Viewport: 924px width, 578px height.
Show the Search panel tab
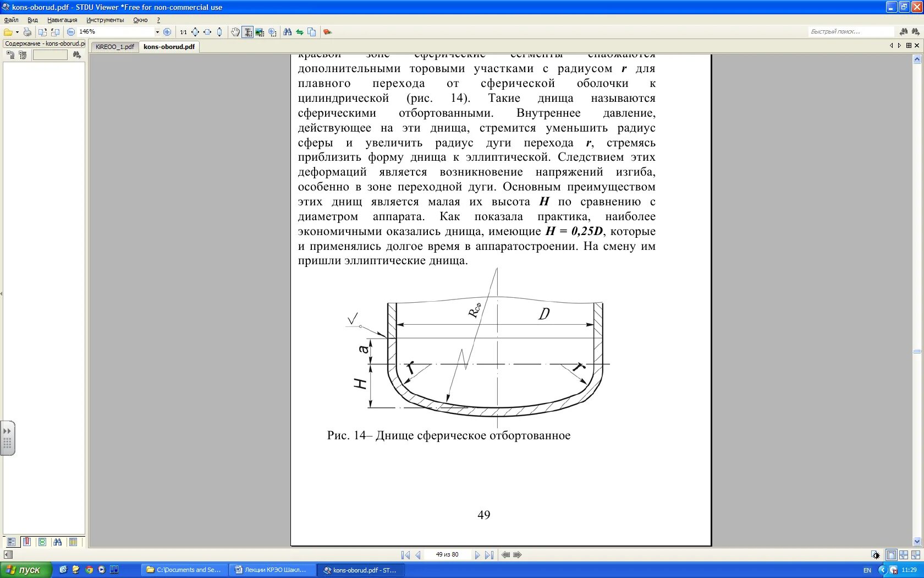pyautogui.click(x=58, y=542)
